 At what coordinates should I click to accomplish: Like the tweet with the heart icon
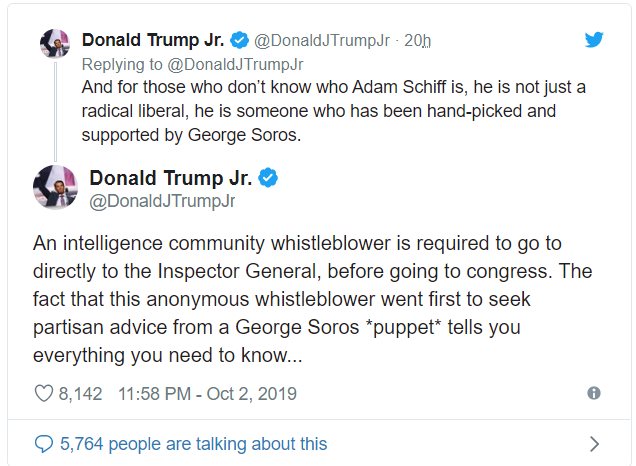(x=43, y=394)
